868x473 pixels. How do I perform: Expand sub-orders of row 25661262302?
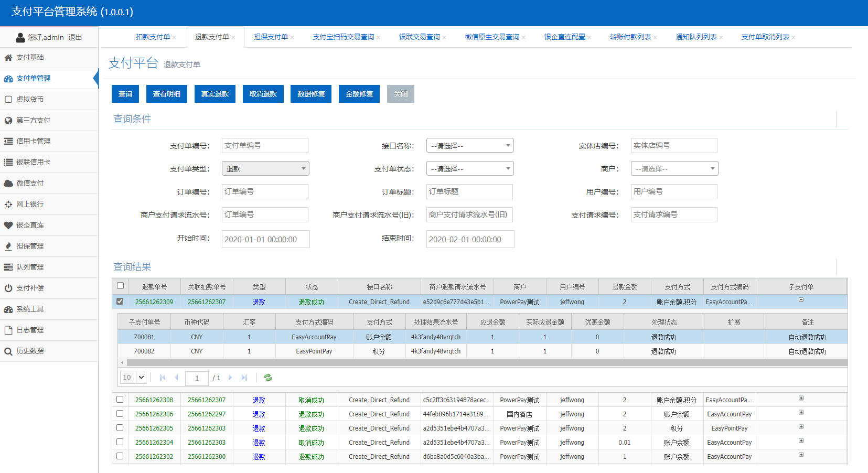801,455
